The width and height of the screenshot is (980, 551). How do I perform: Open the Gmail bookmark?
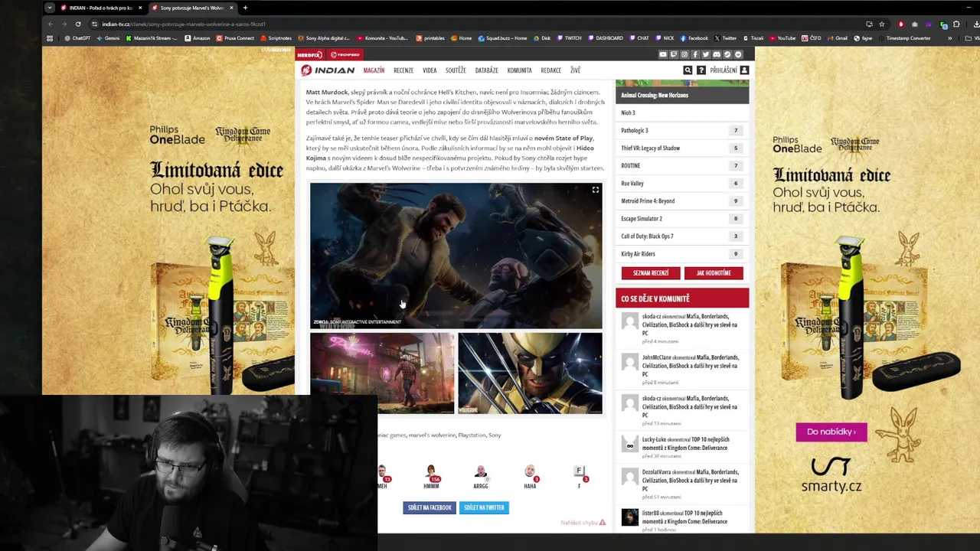[x=838, y=38]
